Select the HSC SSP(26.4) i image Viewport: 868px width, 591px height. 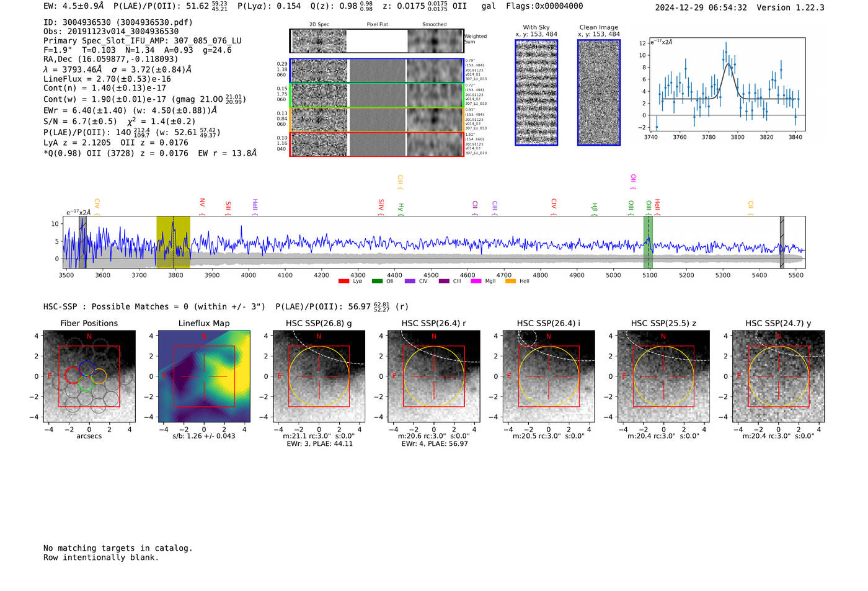pos(549,376)
